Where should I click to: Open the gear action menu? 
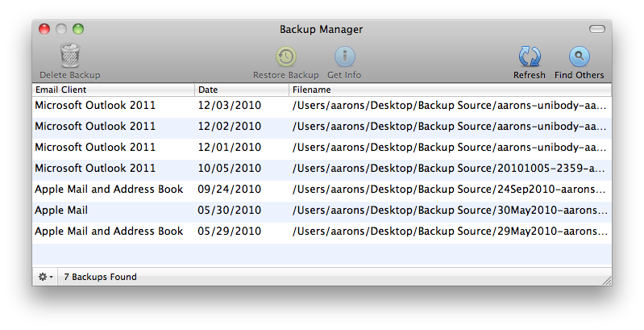click(45, 277)
